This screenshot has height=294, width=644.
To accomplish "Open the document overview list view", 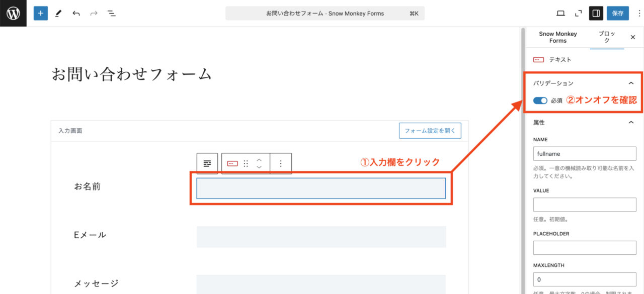I will 111,13.
